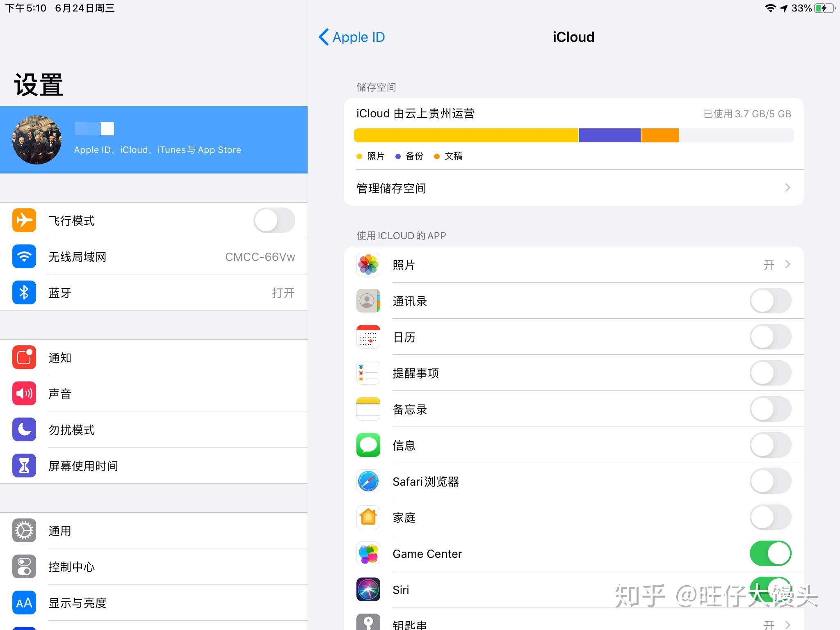Tap the Contacts app icon
The width and height of the screenshot is (840, 630).
pyautogui.click(x=368, y=301)
